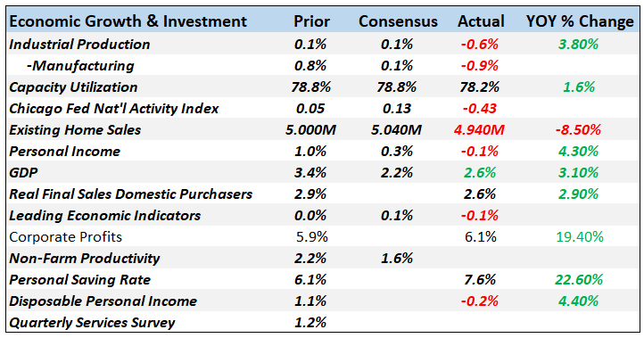The image size is (644, 338).
Task: Click the YOY % Change column header
Action: point(580,21)
